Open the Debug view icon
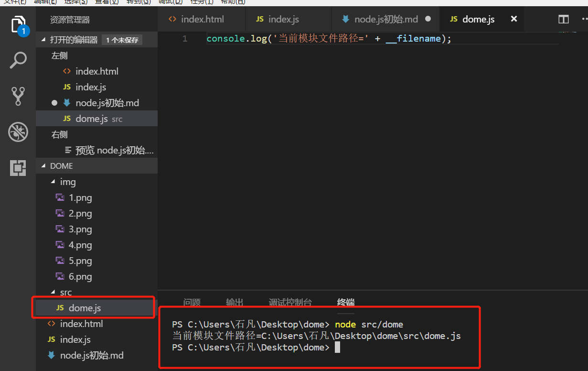The width and height of the screenshot is (588, 371). [x=18, y=132]
